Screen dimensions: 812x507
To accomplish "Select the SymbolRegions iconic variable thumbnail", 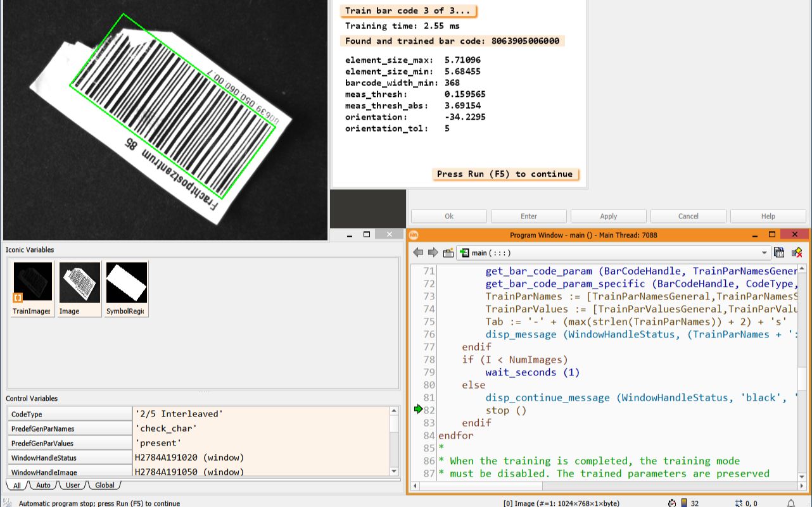I will [x=127, y=289].
